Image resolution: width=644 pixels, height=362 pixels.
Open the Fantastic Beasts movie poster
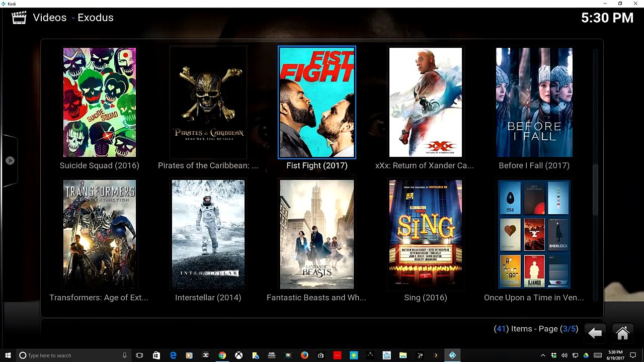coord(317,234)
